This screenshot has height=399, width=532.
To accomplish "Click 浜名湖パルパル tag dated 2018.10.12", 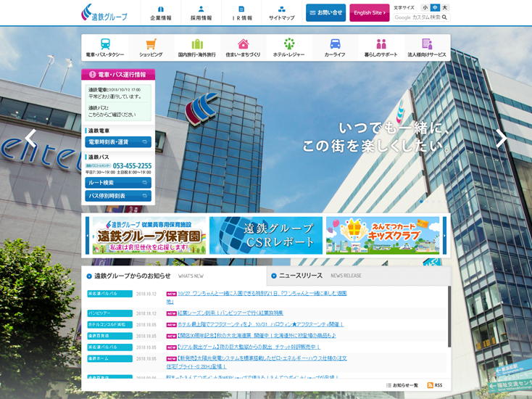I will click(109, 293).
